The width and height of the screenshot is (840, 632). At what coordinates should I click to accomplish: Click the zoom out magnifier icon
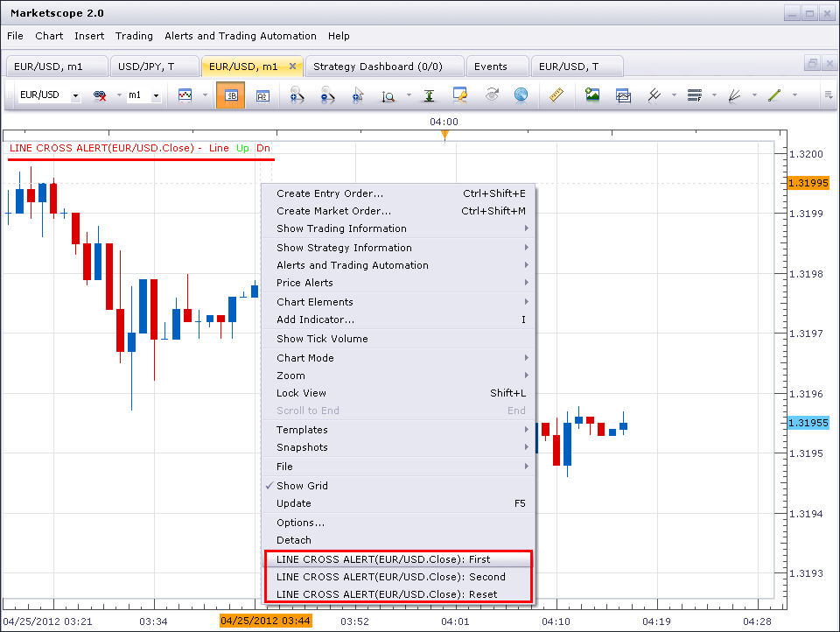(x=326, y=95)
